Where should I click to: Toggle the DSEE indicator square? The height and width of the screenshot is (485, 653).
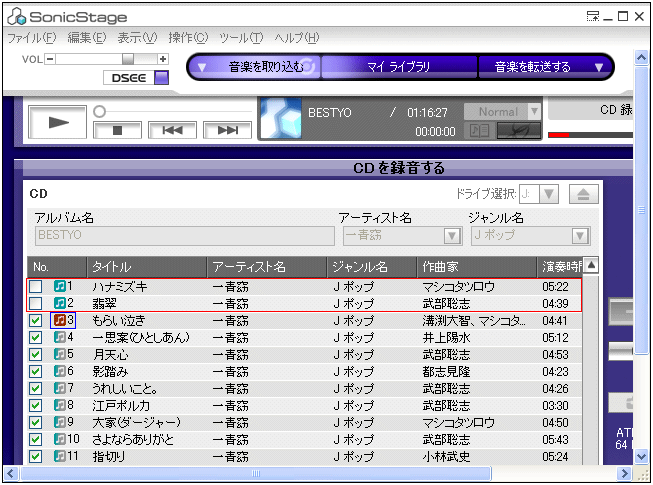(x=161, y=78)
